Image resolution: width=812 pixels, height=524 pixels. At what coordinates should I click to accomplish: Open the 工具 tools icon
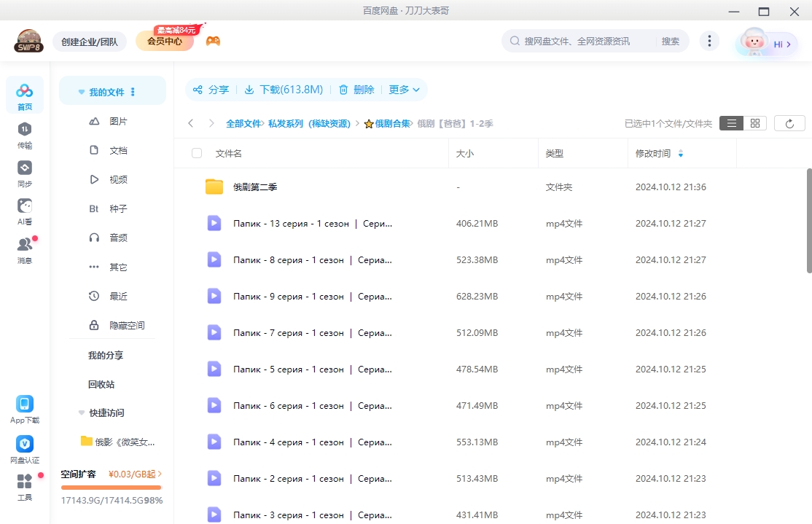[24, 485]
